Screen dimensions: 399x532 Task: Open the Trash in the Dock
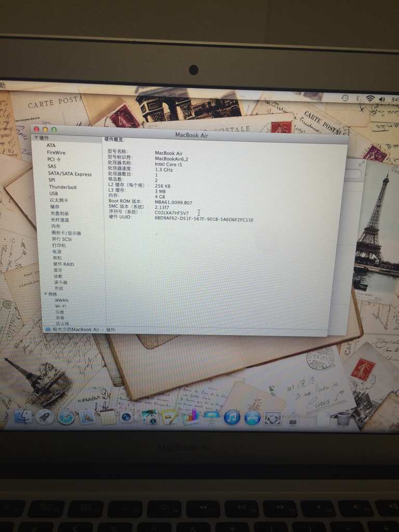(343, 419)
